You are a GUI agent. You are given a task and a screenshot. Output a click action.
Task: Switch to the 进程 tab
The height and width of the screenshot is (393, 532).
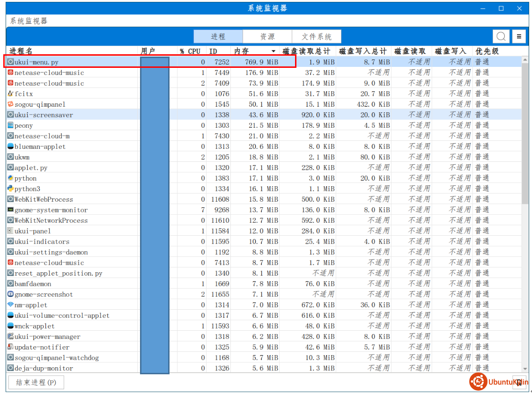tap(218, 36)
